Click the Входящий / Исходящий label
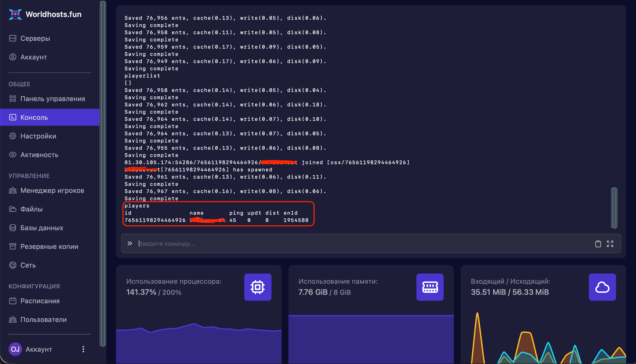Viewport: 636px width, 364px height. click(x=510, y=281)
